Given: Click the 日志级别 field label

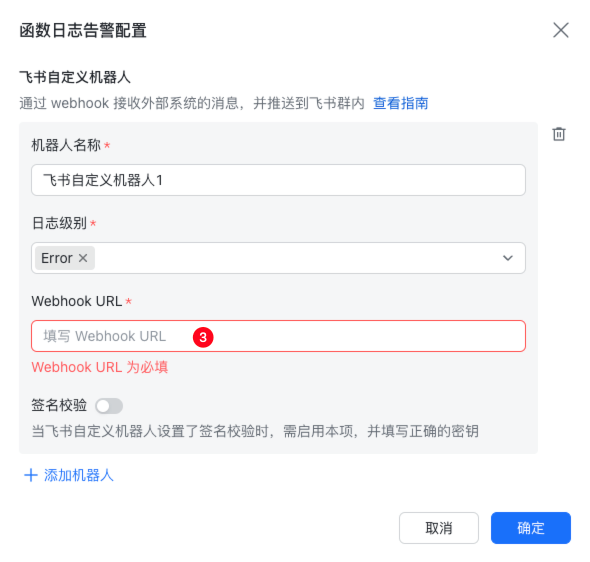Looking at the screenshot, I should (x=59, y=223).
